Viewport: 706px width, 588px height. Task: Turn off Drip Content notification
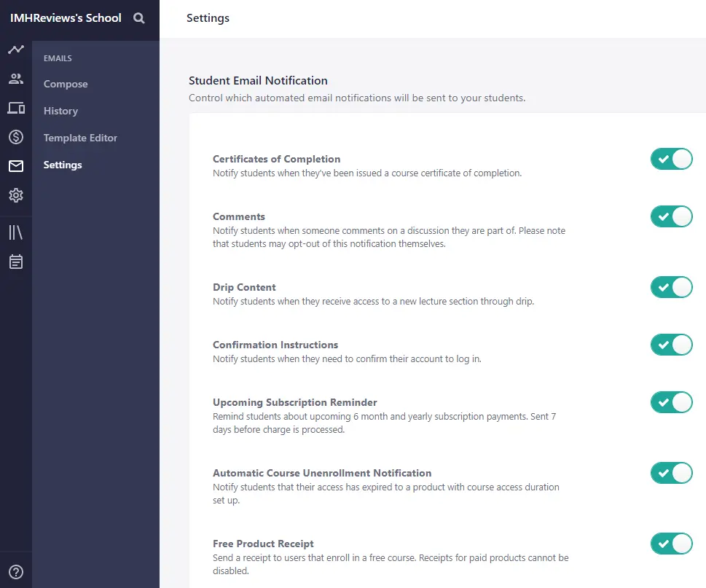[671, 287]
